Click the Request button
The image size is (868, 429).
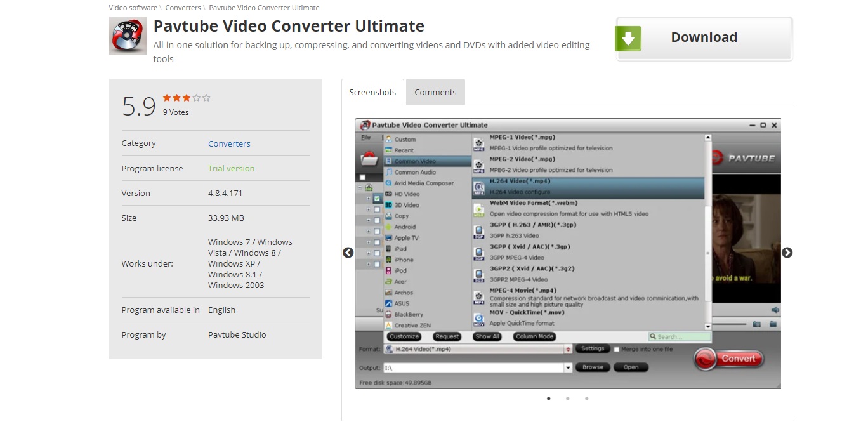tap(447, 336)
